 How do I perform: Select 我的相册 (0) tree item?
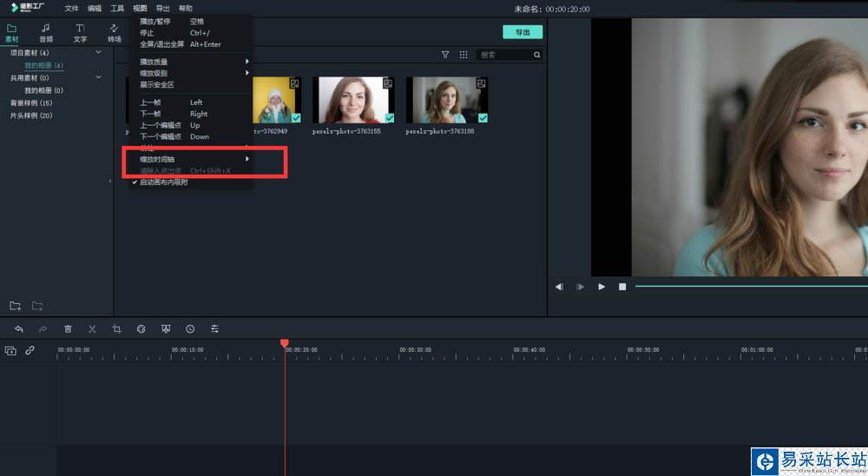[43, 90]
